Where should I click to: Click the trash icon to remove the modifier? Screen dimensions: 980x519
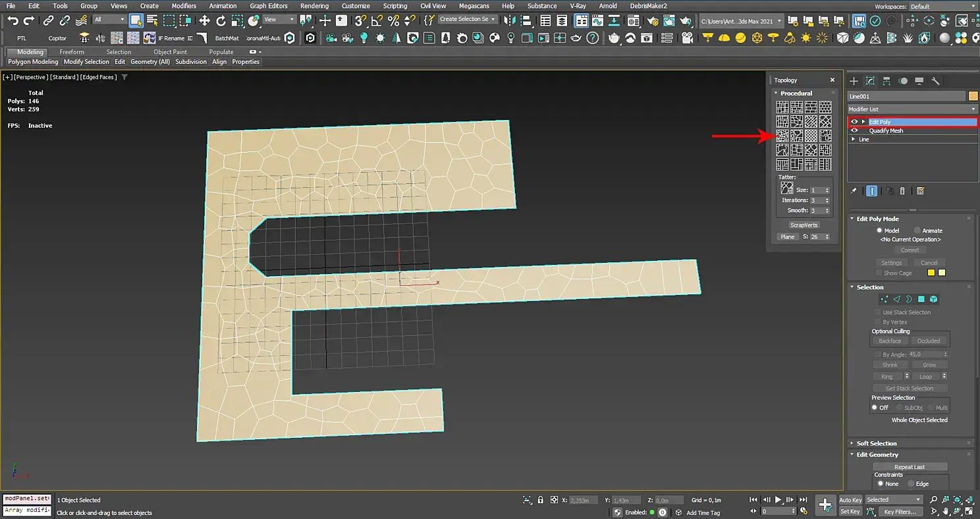tap(902, 191)
